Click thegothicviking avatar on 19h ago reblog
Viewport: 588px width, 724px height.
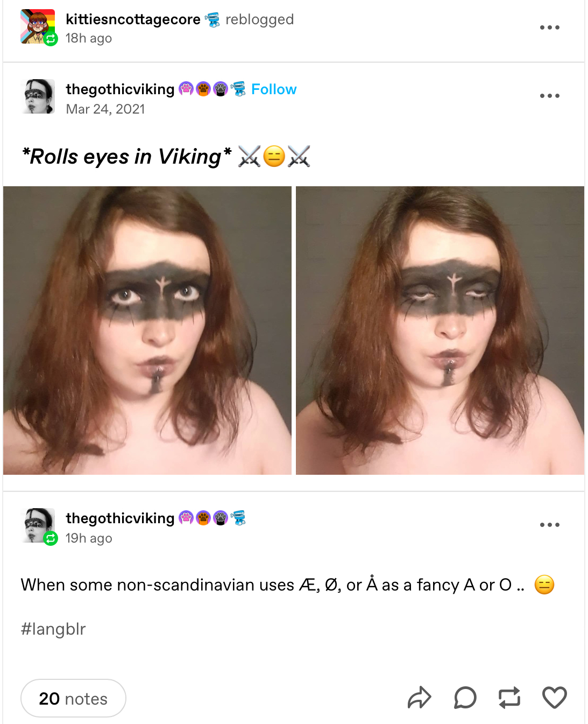point(38,525)
